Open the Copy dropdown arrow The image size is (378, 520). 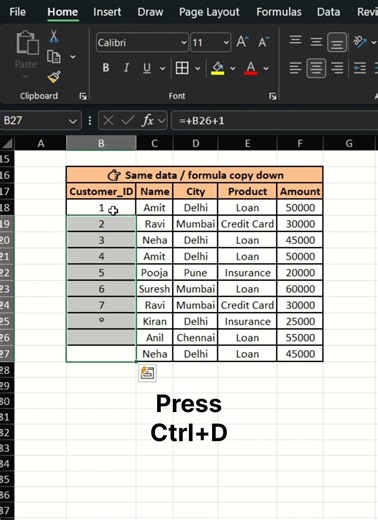click(73, 57)
